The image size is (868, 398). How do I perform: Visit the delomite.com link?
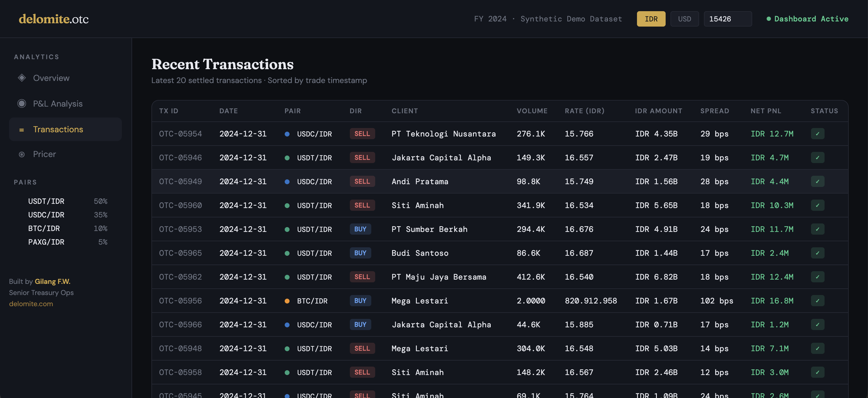point(31,303)
